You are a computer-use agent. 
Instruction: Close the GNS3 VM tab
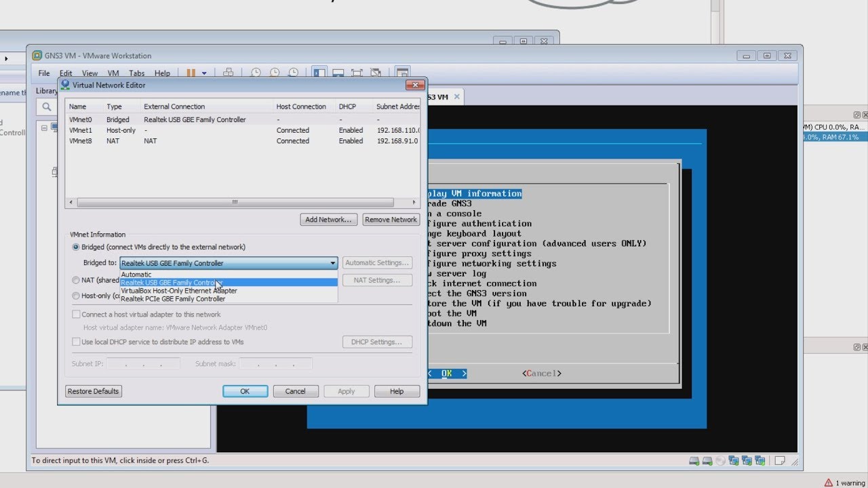tap(457, 97)
